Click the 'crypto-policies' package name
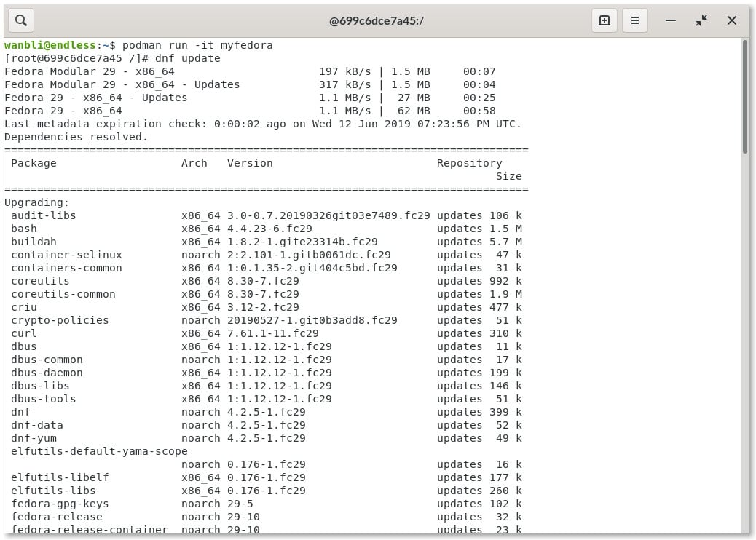The image size is (756, 540). [60, 320]
